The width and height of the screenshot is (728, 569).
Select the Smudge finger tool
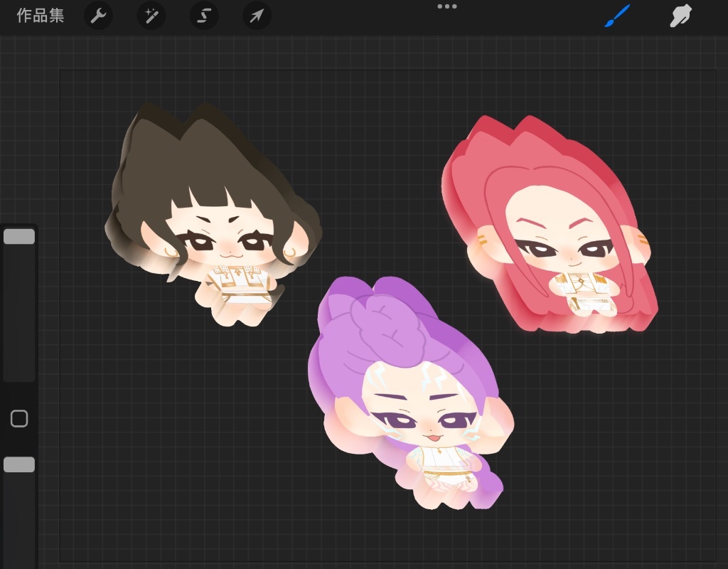(680, 16)
